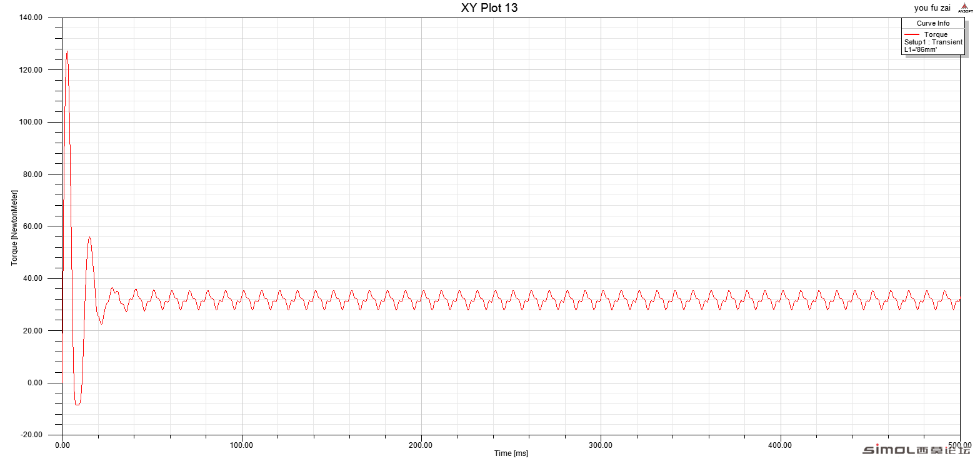Click the 400.00 X-axis value

pyautogui.click(x=780, y=445)
